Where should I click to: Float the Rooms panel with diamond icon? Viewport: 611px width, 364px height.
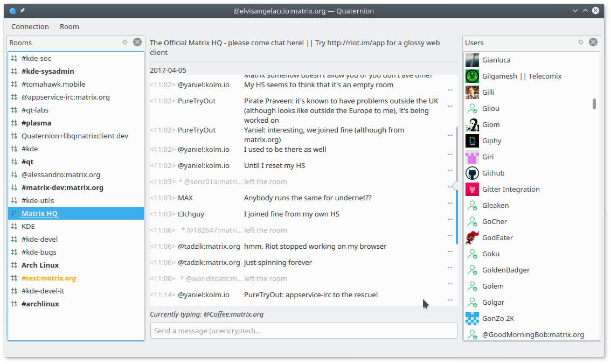(125, 42)
